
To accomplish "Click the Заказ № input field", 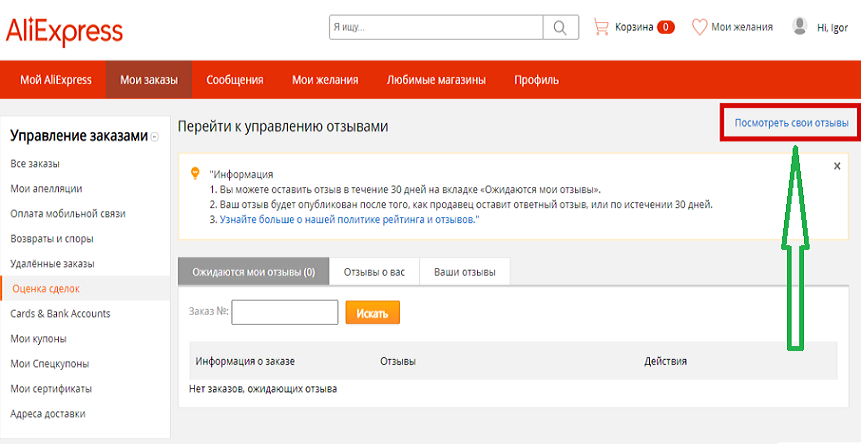I will point(284,312).
